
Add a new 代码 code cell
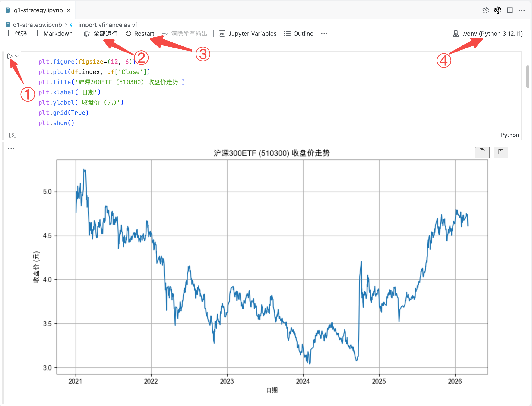coord(16,34)
